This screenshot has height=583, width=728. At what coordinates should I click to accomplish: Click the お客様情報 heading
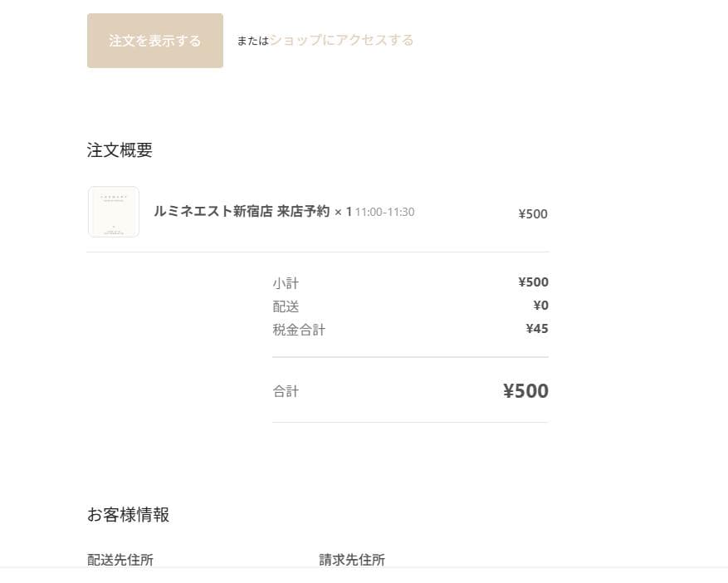point(128,515)
